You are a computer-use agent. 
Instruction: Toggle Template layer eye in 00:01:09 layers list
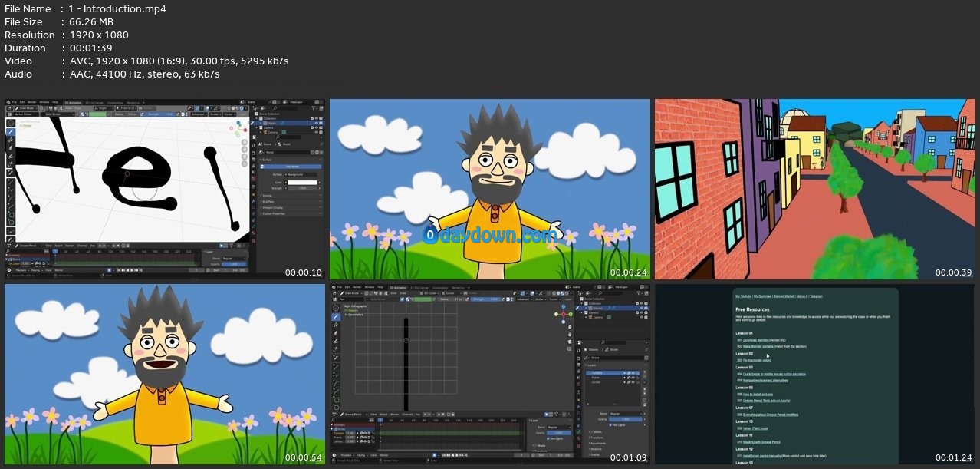(633, 372)
